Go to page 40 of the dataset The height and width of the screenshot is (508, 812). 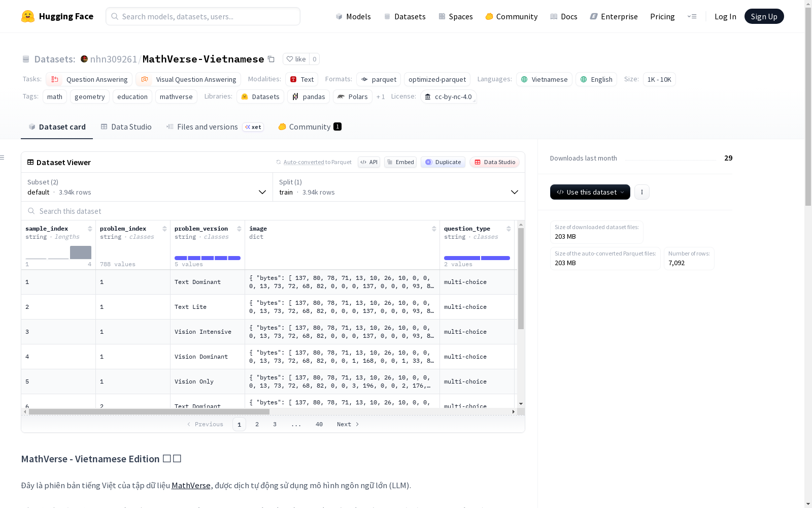coord(319,424)
